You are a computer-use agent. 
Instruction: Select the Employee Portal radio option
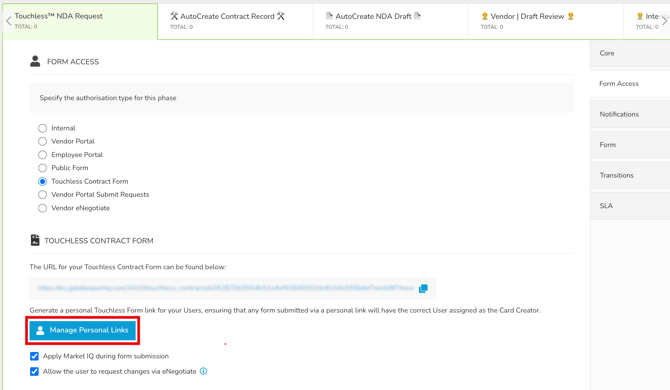point(42,155)
